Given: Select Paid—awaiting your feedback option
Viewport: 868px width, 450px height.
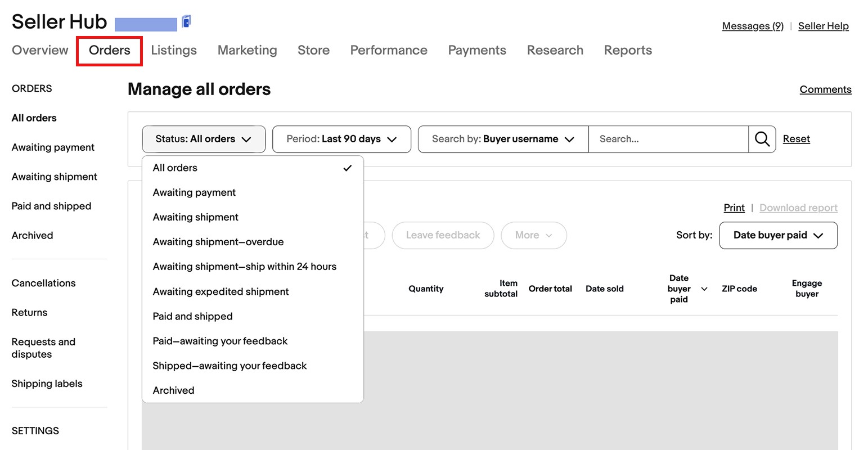Looking at the screenshot, I should [253, 341].
